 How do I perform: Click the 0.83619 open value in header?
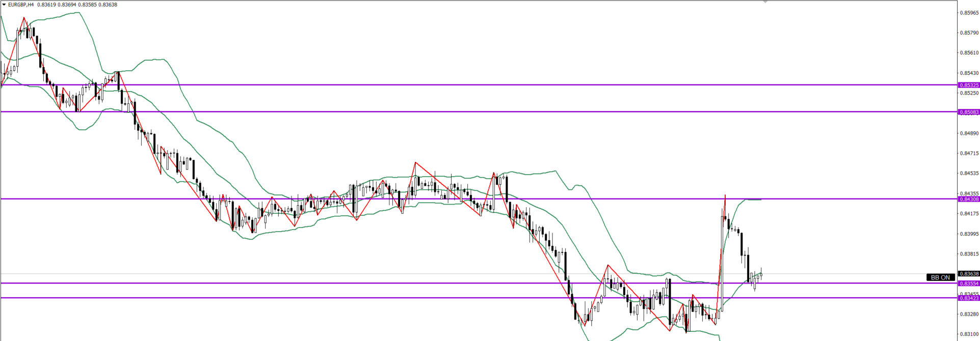tap(46, 5)
